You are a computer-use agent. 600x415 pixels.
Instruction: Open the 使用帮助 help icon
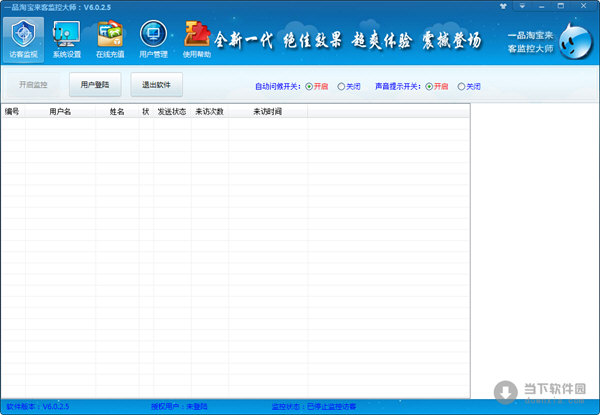197,40
